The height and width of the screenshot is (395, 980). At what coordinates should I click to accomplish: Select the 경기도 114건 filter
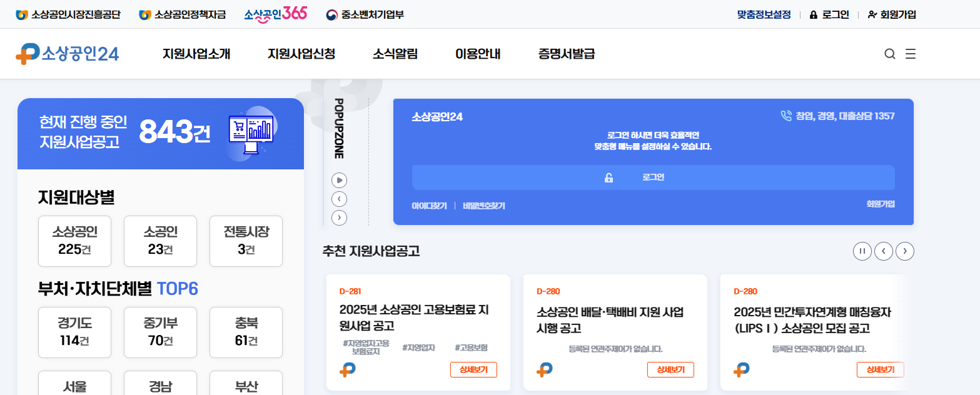tap(74, 332)
